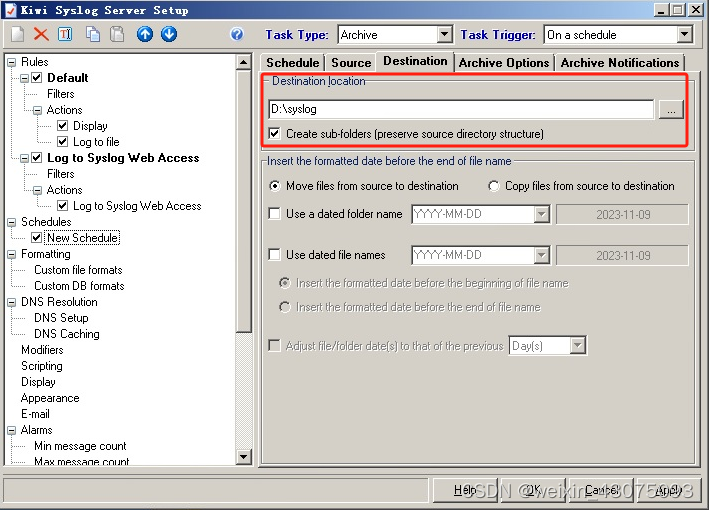Select E-mail in the tree
This screenshot has width=709, height=510.
[x=35, y=414]
